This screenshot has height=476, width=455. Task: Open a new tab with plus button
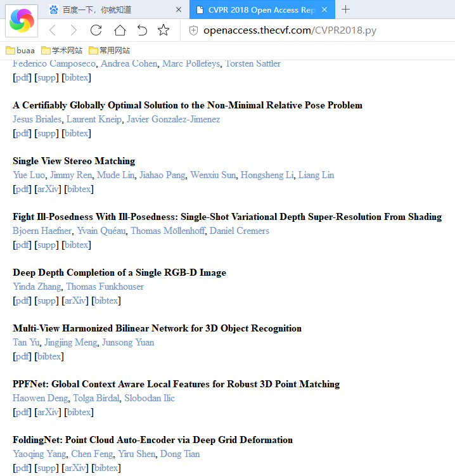[x=345, y=10]
